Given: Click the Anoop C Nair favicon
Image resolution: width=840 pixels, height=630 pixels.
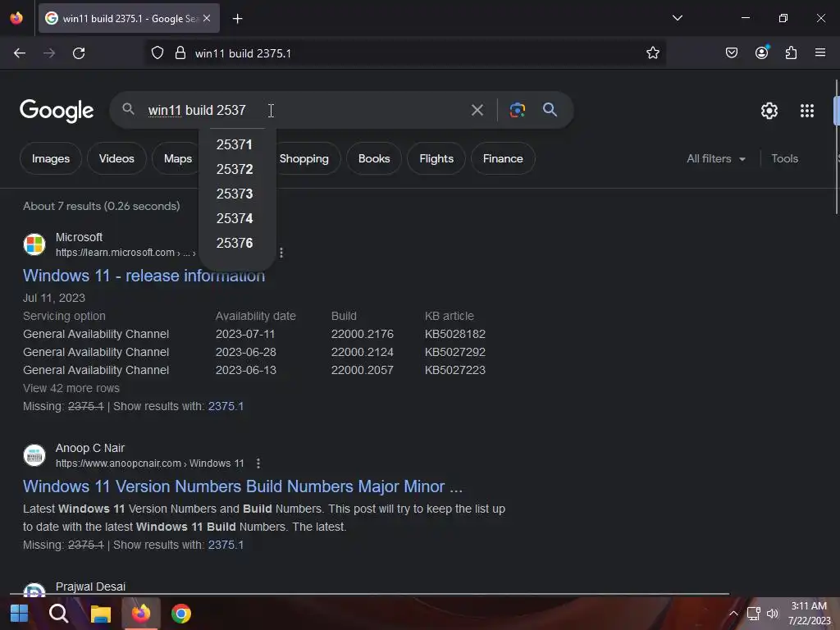Looking at the screenshot, I should click(34, 455).
